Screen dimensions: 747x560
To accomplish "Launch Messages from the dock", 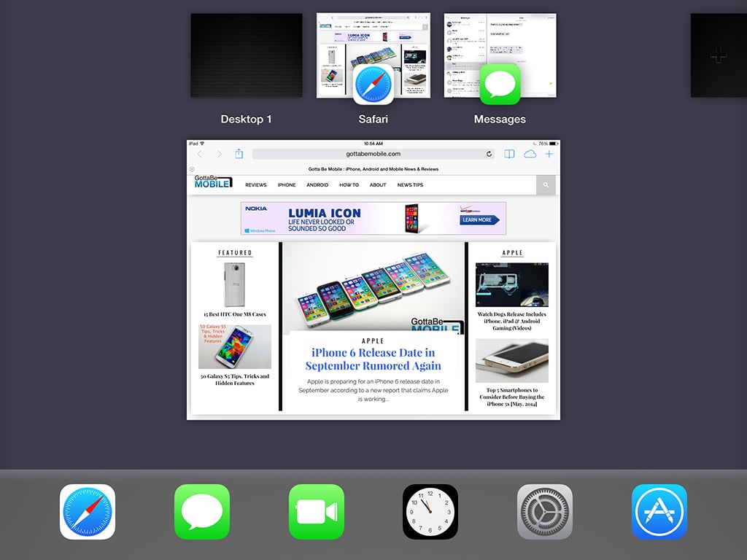I will coord(202,512).
